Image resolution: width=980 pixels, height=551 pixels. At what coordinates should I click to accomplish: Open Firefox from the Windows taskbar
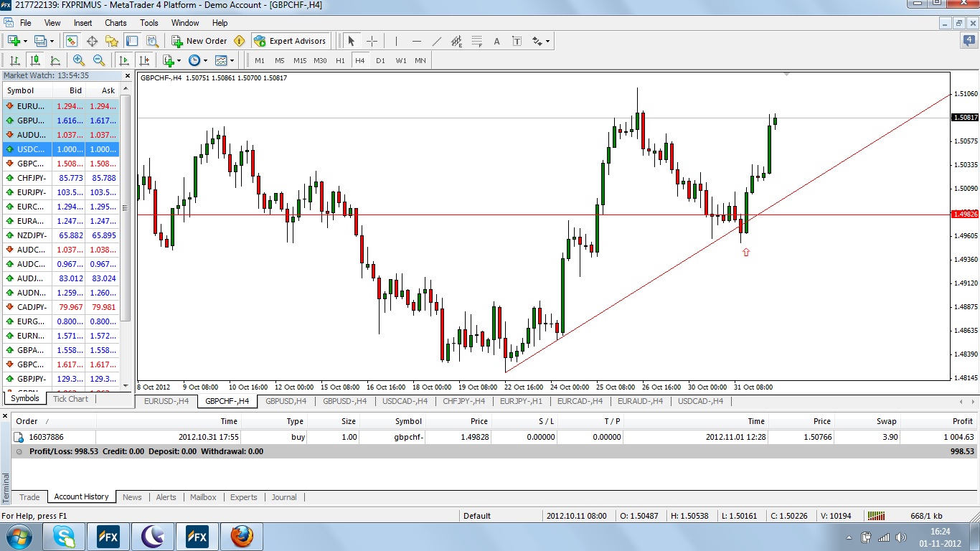point(242,536)
